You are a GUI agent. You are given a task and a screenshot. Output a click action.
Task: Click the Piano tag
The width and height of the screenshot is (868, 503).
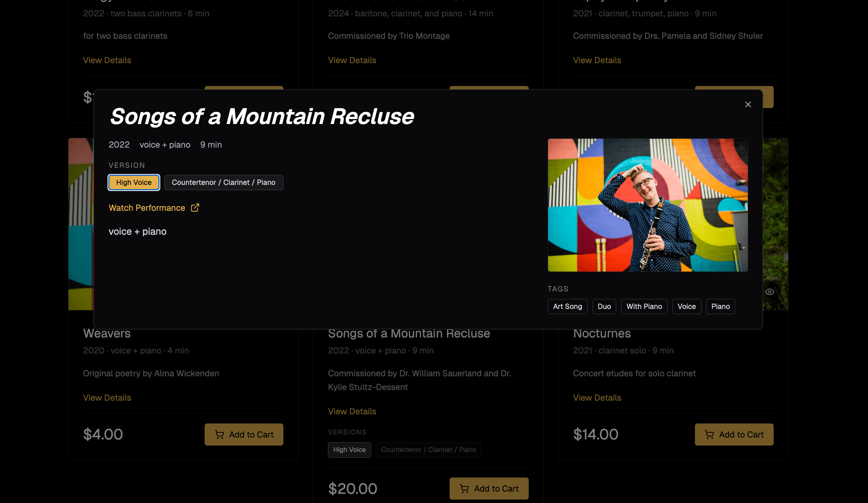pos(720,306)
